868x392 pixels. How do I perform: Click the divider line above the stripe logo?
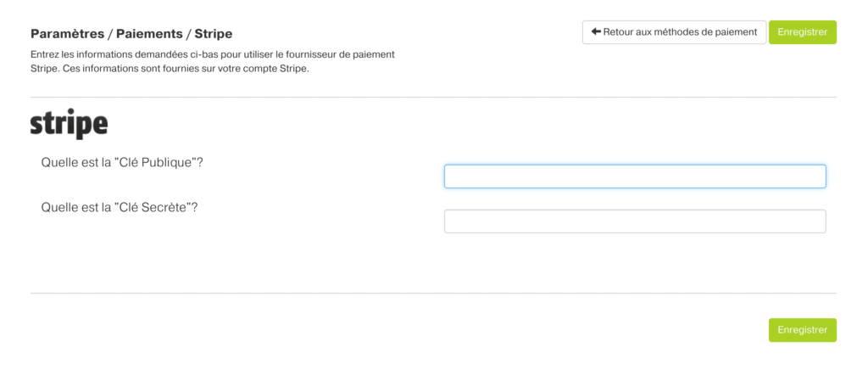click(433, 97)
